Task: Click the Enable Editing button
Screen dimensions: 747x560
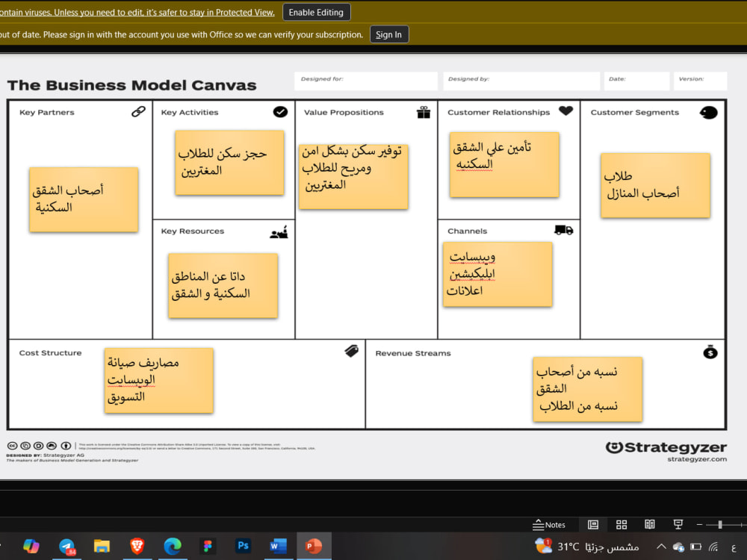Action: tap(316, 13)
